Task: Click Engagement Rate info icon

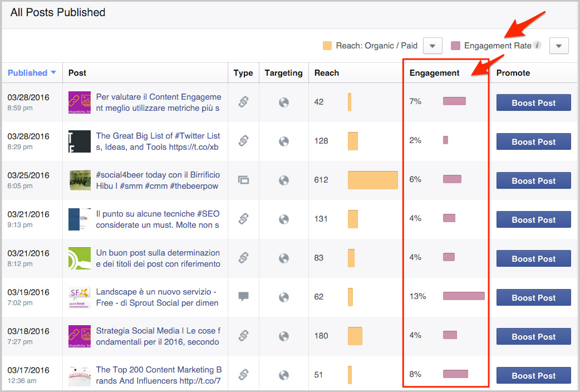Action: click(x=537, y=46)
